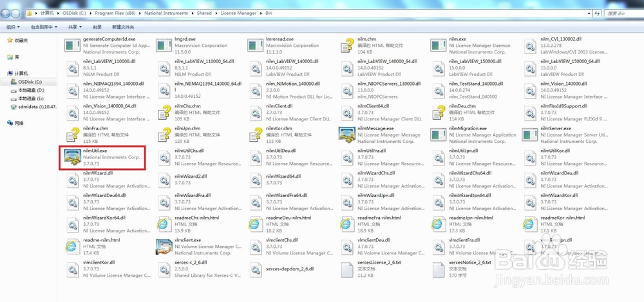Select the readme-nilm.html icon

point(72,247)
